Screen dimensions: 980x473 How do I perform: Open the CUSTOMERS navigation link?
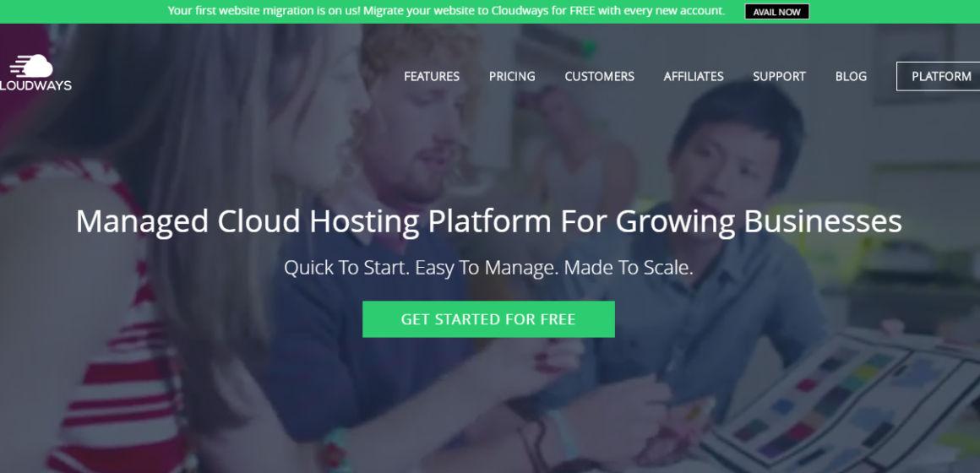click(x=599, y=76)
